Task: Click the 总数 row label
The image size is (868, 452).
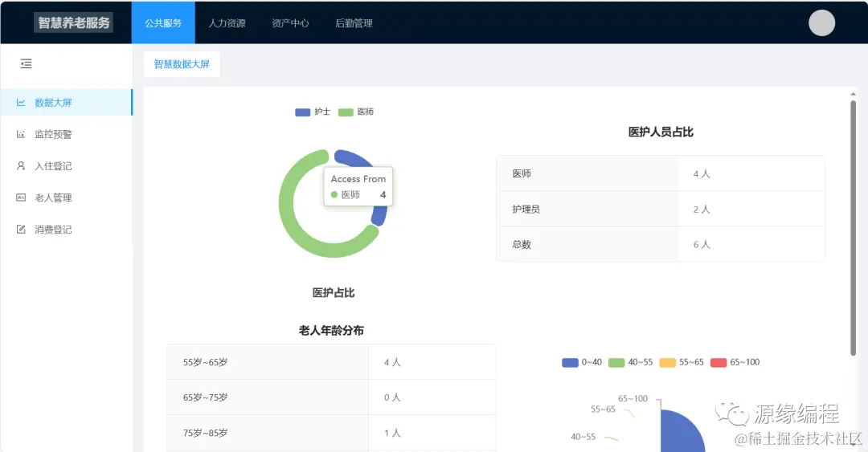Action: [x=522, y=245]
